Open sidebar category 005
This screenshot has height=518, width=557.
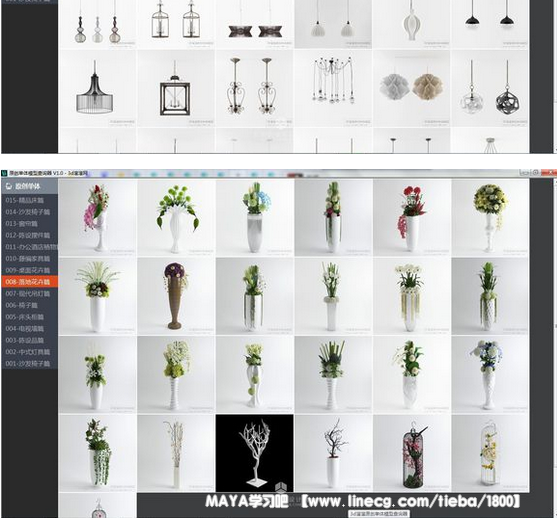[29, 317]
